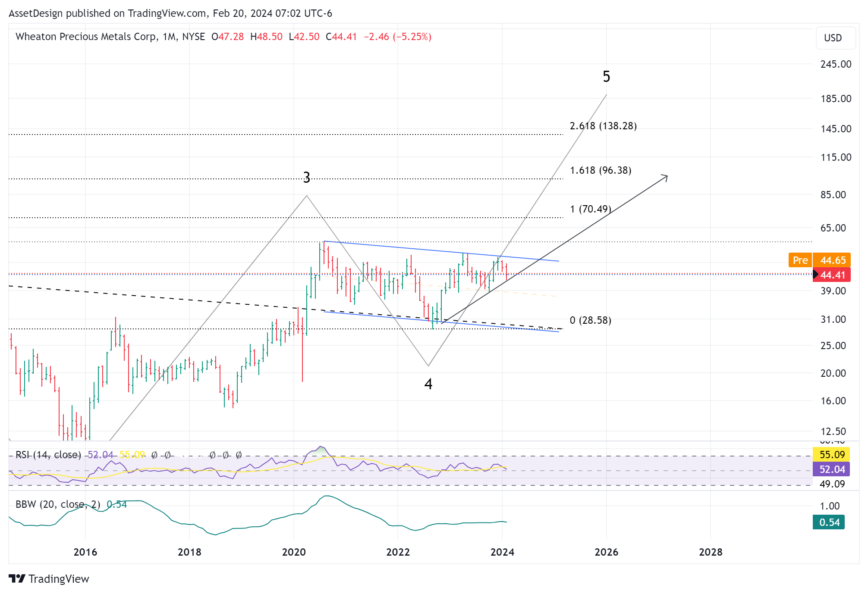Click the H48.50 high value

266,37
